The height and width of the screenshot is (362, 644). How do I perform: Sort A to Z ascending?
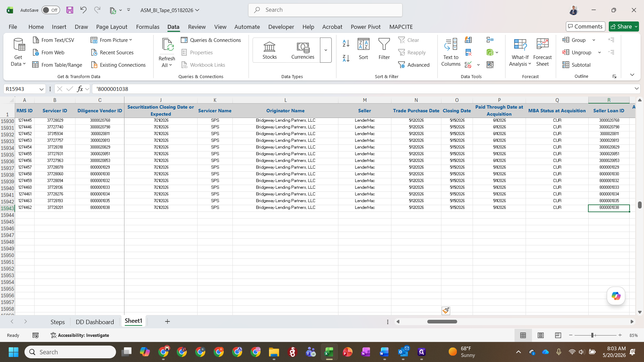346,43
